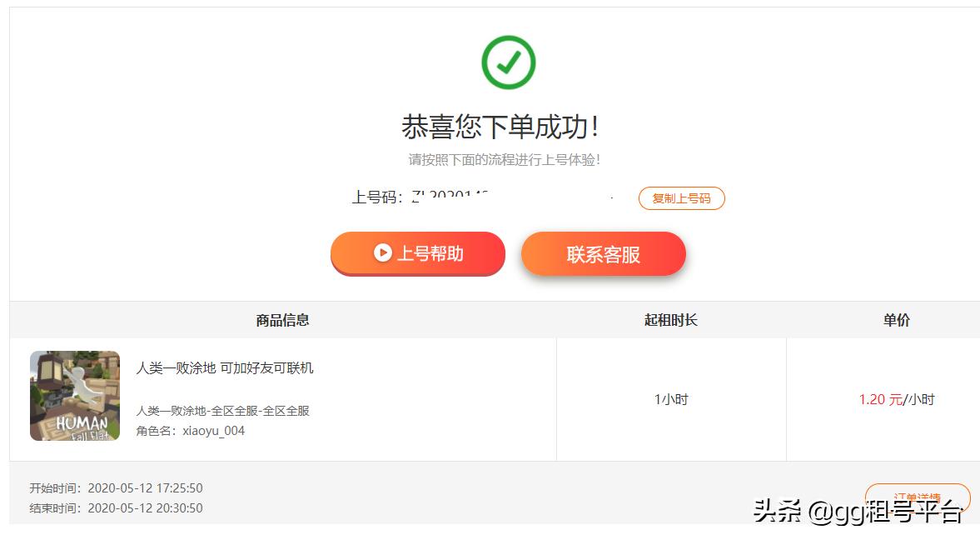Click 联系客服 to contact customer service
This screenshot has height=540, width=980.
click(603, 253)
